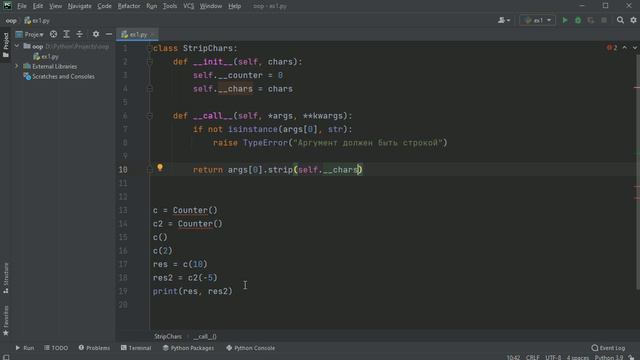Open the Navigate menu
640x360 pixels.
[80, 6]
